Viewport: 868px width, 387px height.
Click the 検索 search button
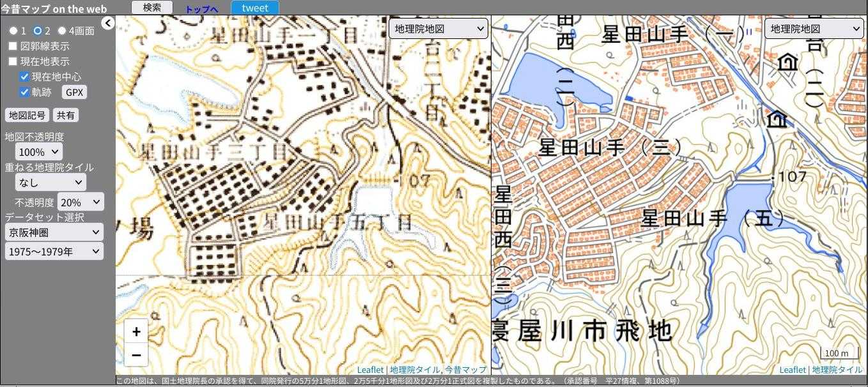point(152,8)
